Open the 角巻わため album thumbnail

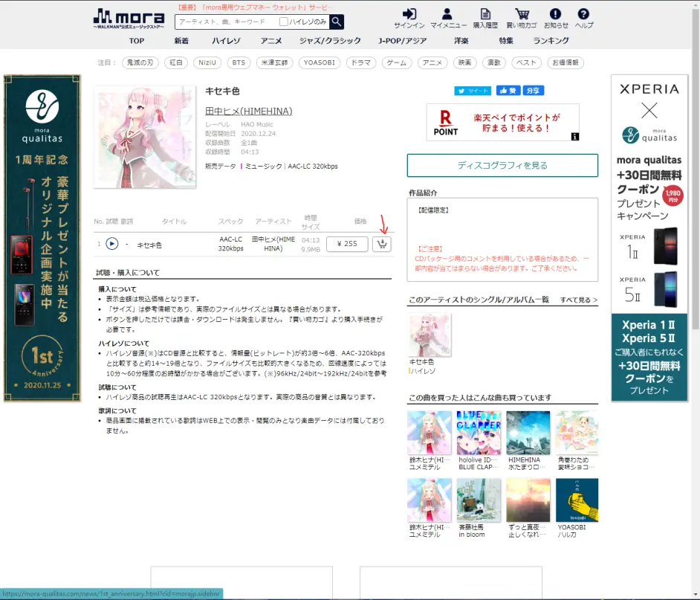click(x=577, y=433)
